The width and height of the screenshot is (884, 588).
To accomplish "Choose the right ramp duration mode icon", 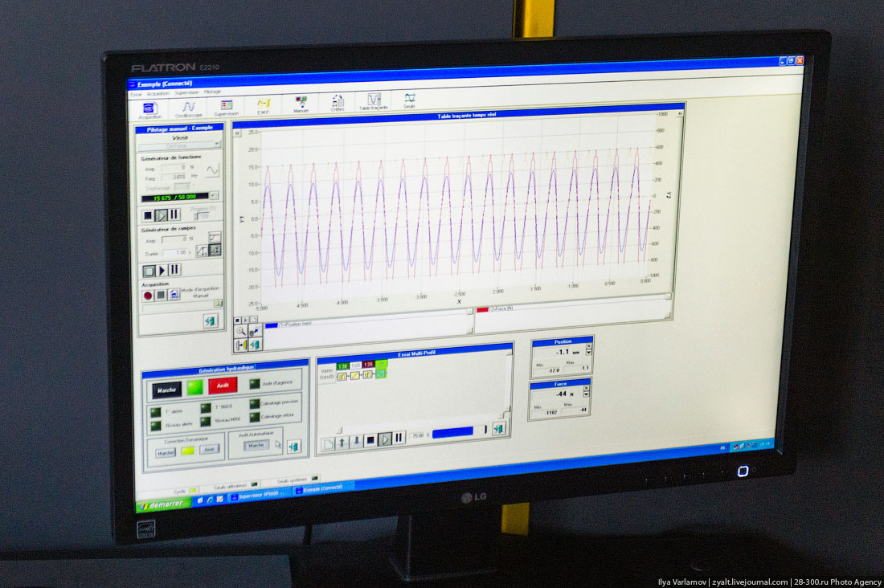I will click(x=215, y=250).
